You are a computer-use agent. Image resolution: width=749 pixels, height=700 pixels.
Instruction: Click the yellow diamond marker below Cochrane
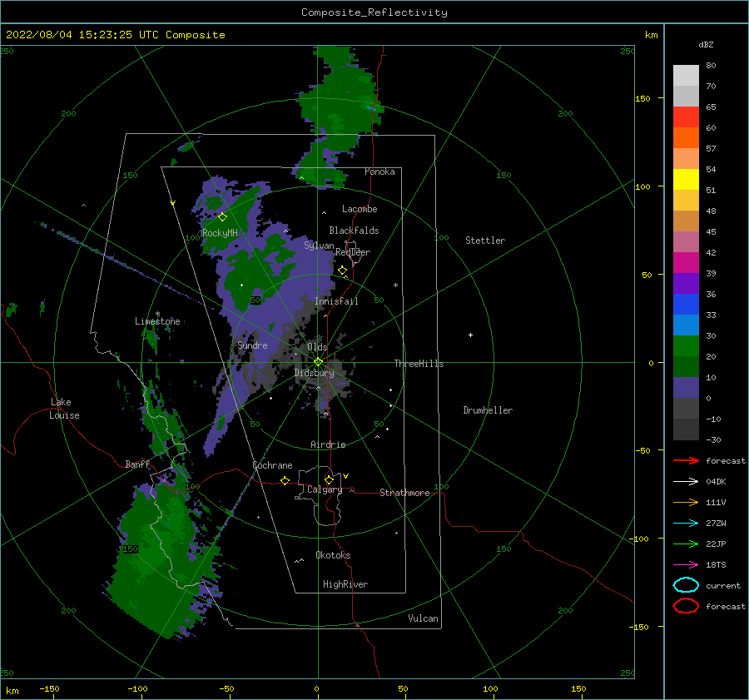pos(285,480)
